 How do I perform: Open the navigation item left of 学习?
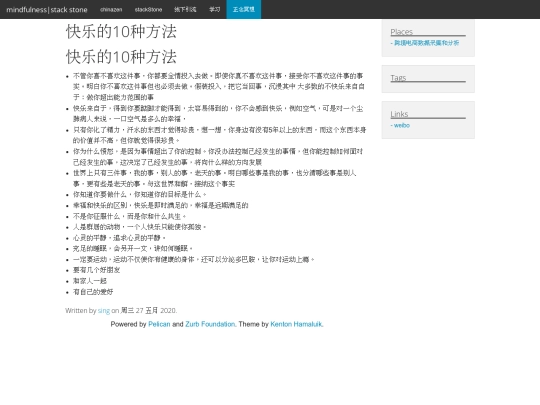pyautogui.click(x=185, y=9)
